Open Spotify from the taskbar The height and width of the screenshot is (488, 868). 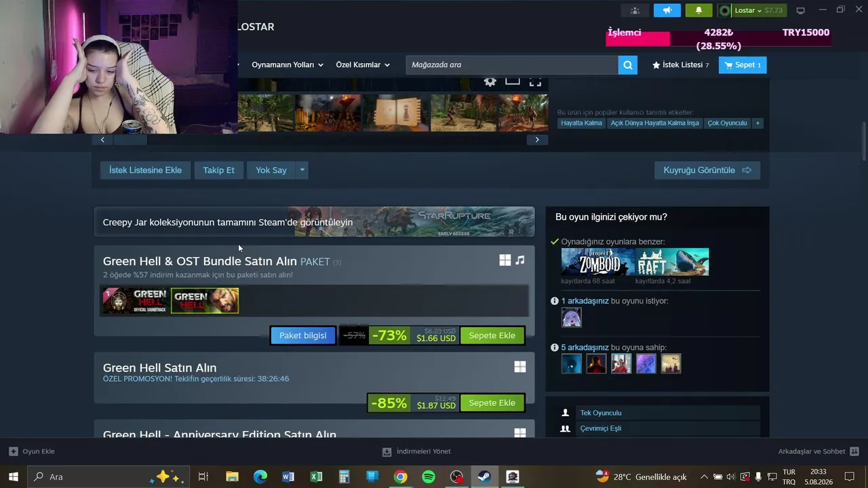[429, 476]
